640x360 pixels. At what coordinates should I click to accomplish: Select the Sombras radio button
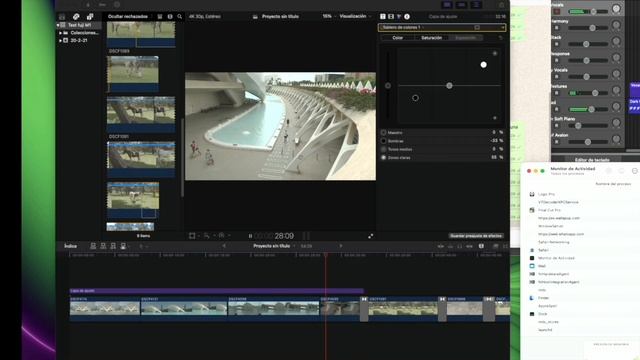pyautogui.click(x=383, y=141)
